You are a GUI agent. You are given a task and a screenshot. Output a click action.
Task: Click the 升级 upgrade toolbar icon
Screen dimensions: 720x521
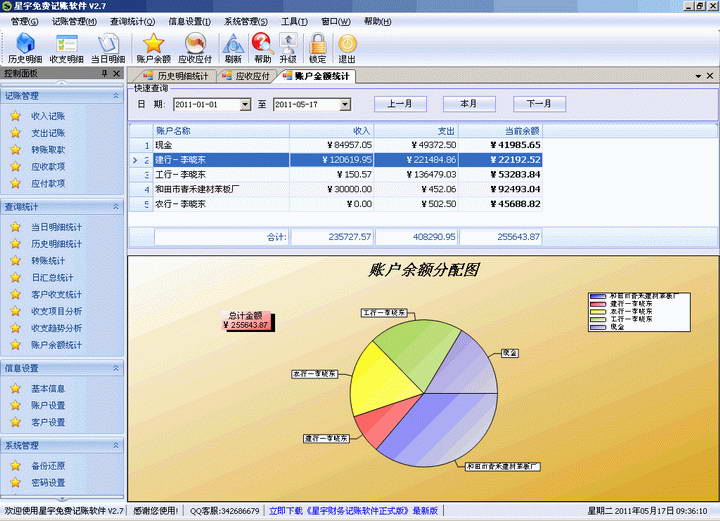(x=288, y=48)
